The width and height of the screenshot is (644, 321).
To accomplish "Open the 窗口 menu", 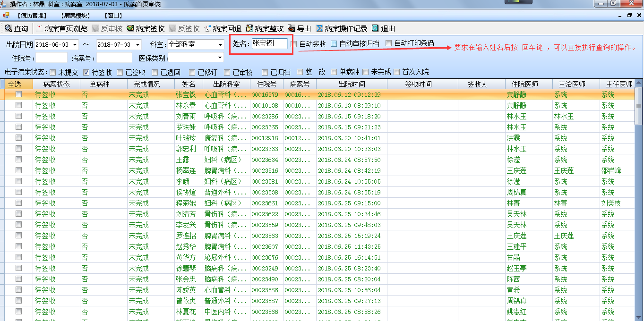I will [113, 16].
